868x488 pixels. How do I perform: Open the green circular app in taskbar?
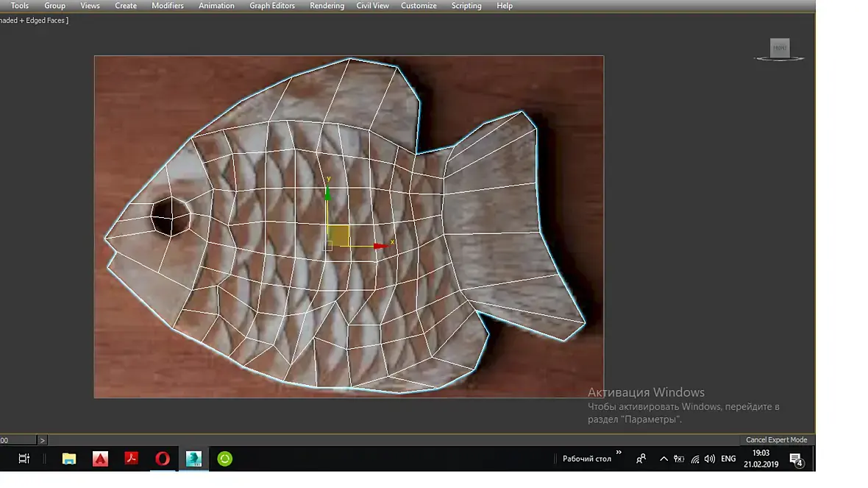[x=225, y=459]
